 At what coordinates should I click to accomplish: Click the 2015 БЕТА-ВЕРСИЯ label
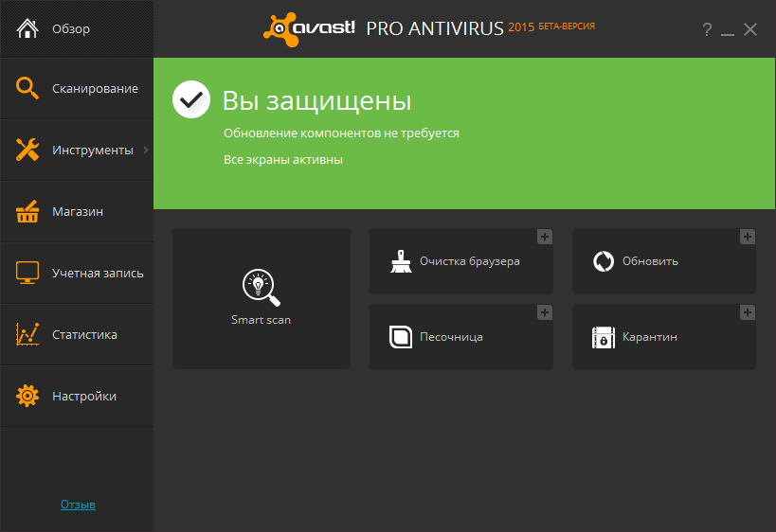[x=551, y=27]
